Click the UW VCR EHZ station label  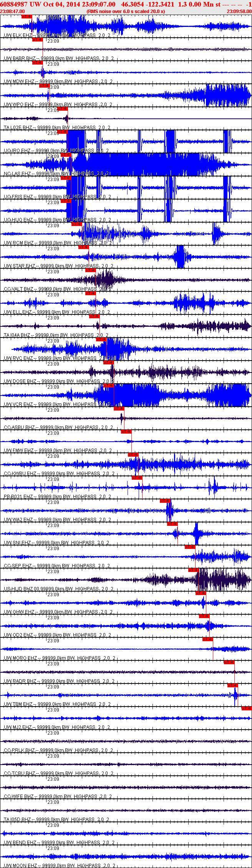pyautogui.click(x=58, y=404)
